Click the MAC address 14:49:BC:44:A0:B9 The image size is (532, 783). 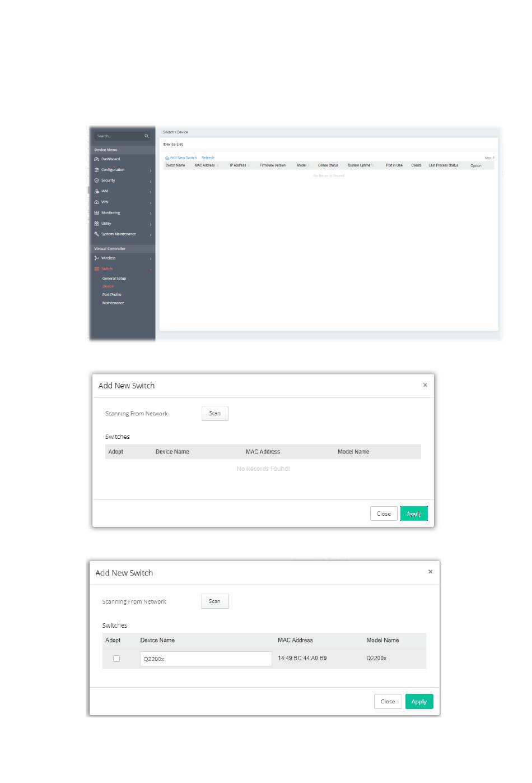(x=302, y=658)
